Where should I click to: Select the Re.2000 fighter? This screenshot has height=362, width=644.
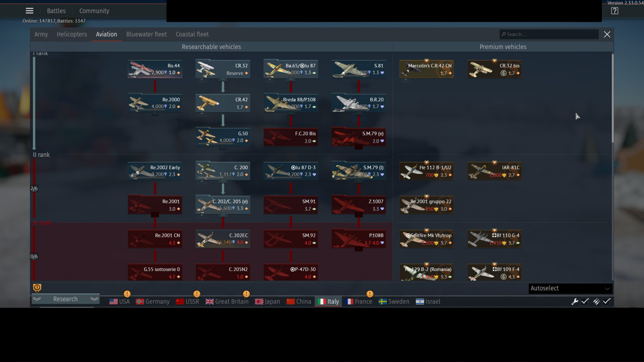pos(155,103)
